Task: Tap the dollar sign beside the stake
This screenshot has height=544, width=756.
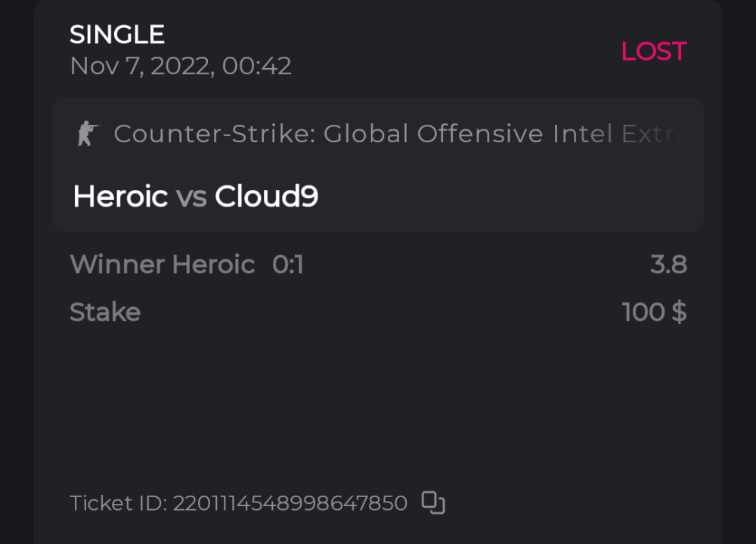Action: pyautogui.click(x=679, y=312)
